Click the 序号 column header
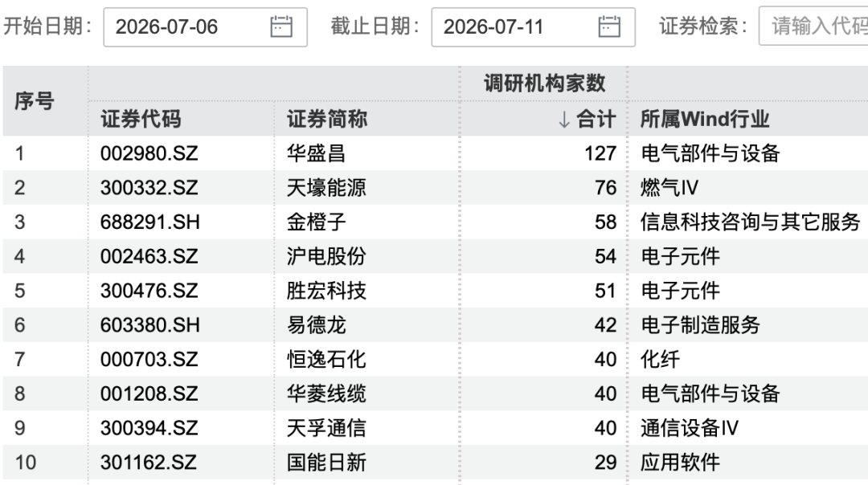 tap(35, 101)
